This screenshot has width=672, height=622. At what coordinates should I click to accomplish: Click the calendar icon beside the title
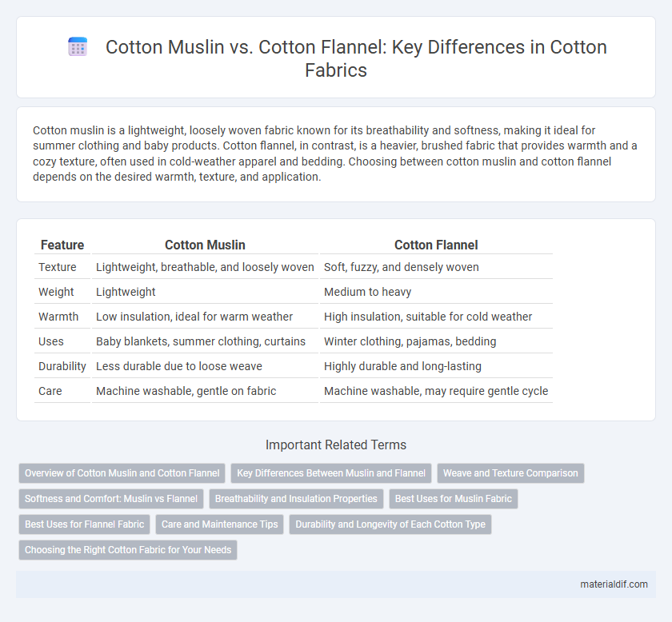click(78, 46)
